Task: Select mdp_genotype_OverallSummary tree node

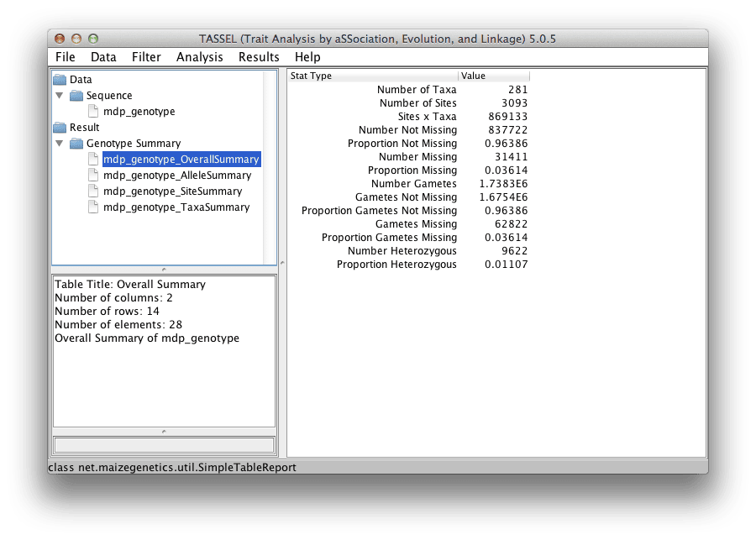Action: [181, 159]
